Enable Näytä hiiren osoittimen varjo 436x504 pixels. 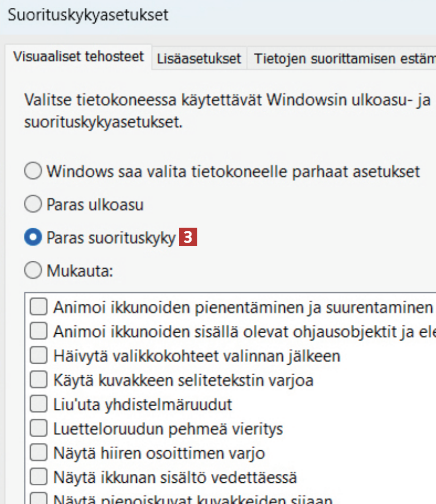tap(38, 453)
